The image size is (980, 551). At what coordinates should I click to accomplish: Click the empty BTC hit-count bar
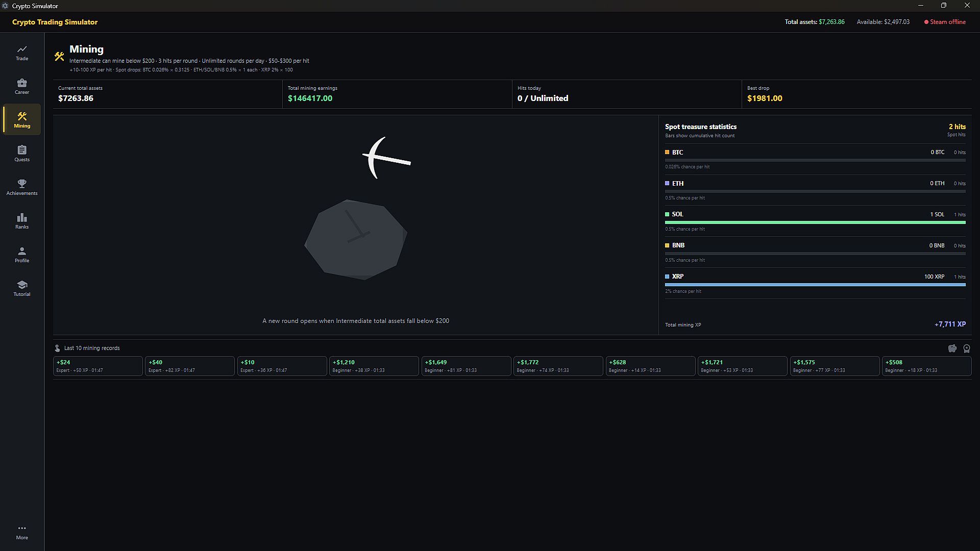[x=815, y=160]
